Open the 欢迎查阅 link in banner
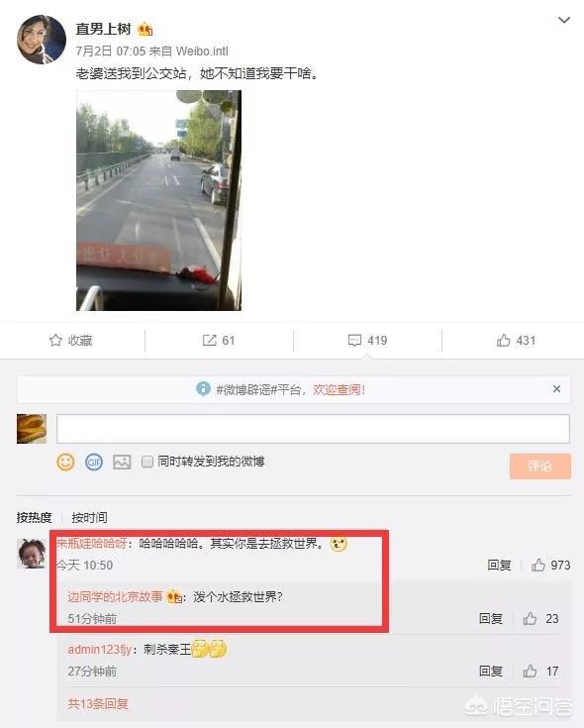The image size is (584, 728). [x=339, y=389]
